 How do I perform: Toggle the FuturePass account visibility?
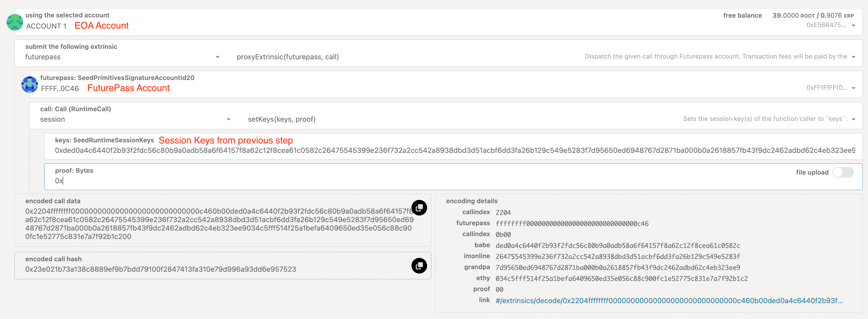click(857, 88)
